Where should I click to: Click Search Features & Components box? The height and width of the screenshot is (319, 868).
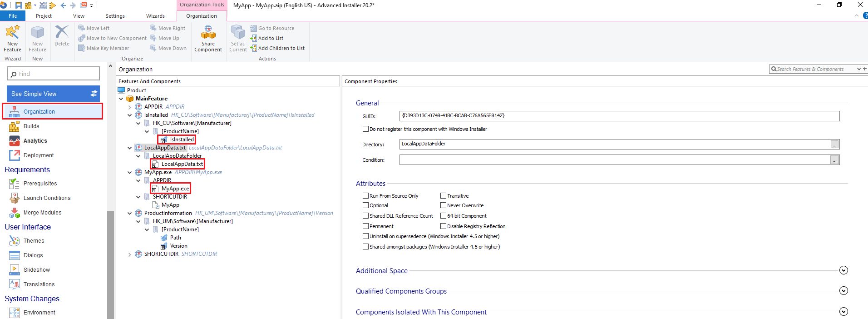pyautogui.click(x=812, y=69)
